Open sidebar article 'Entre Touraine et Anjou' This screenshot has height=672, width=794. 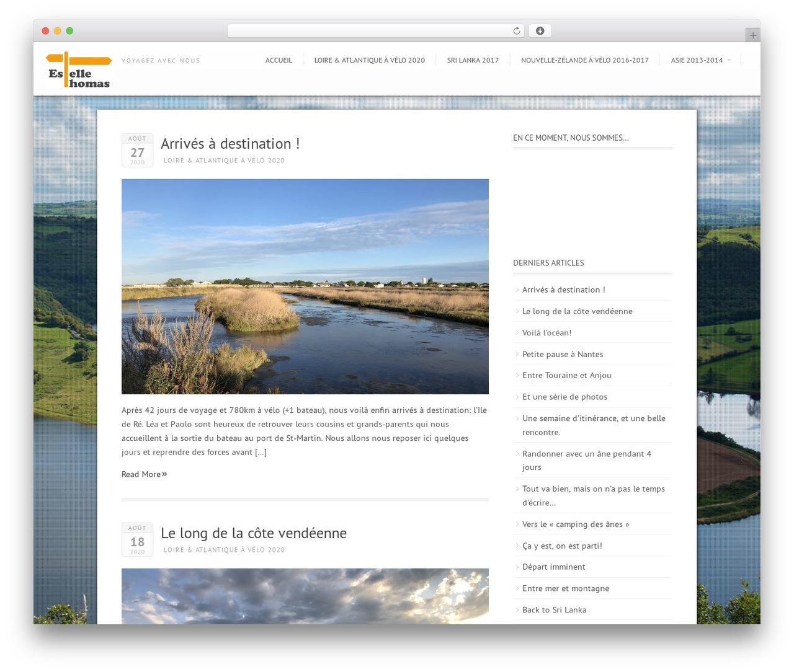567,376
